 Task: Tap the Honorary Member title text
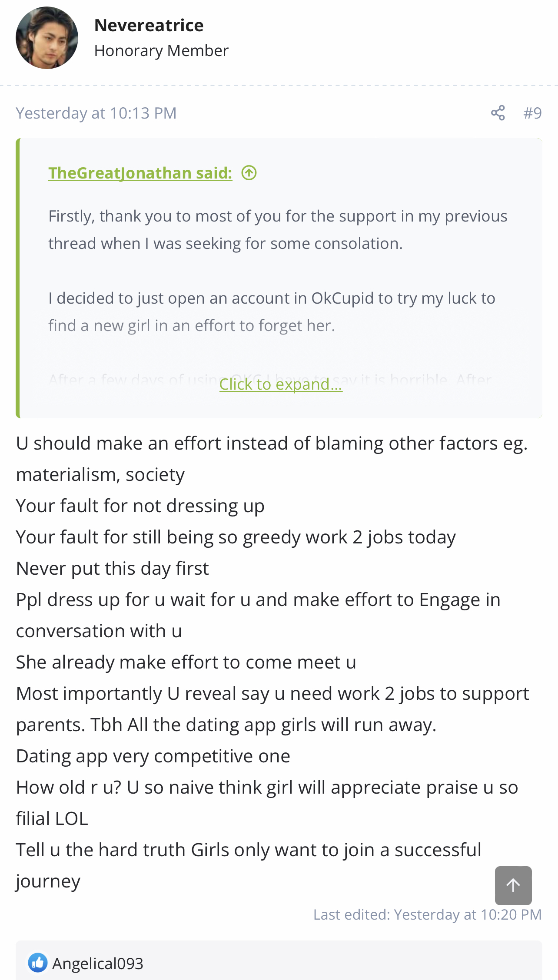click(161, 51)
